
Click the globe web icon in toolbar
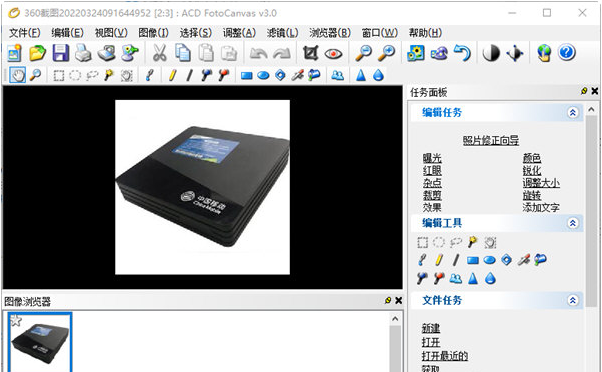click(x=544, y=53)
